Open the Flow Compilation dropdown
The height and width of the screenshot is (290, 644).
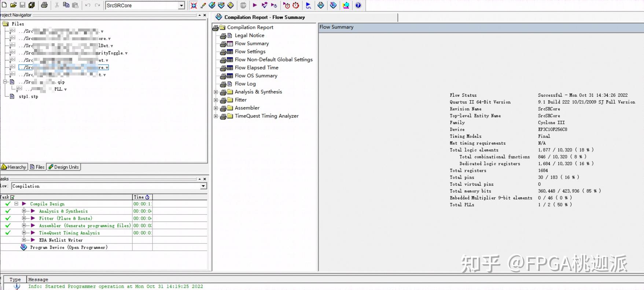coord(203,186)
